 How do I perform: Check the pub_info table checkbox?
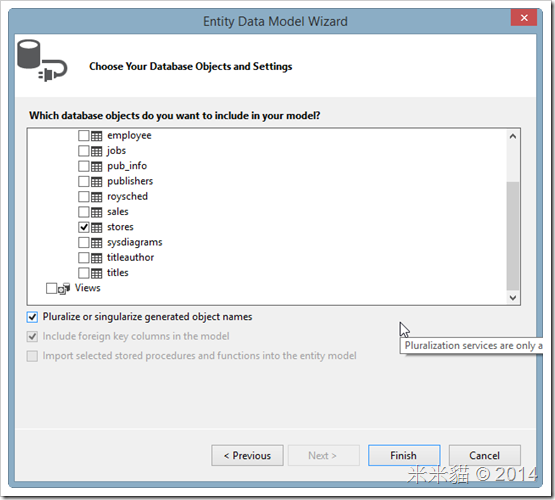point(84,166)
